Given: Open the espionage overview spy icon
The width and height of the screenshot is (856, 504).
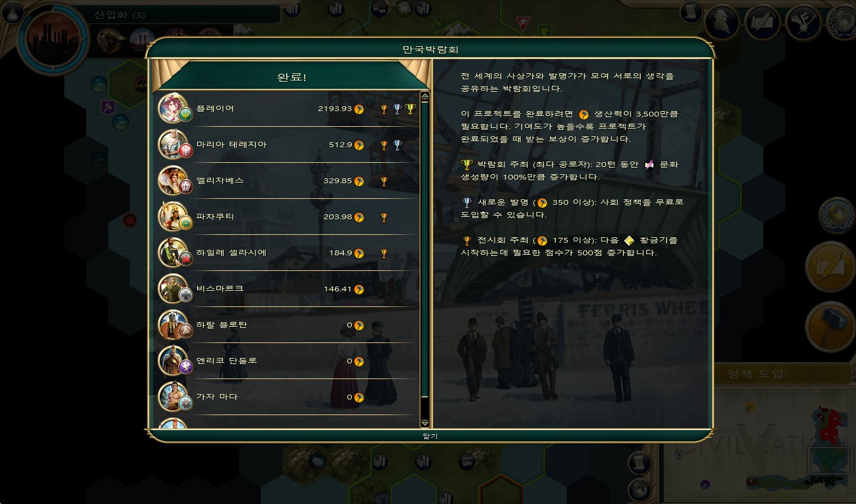Looking at the screenshot, I should click(x=722, y=22).
